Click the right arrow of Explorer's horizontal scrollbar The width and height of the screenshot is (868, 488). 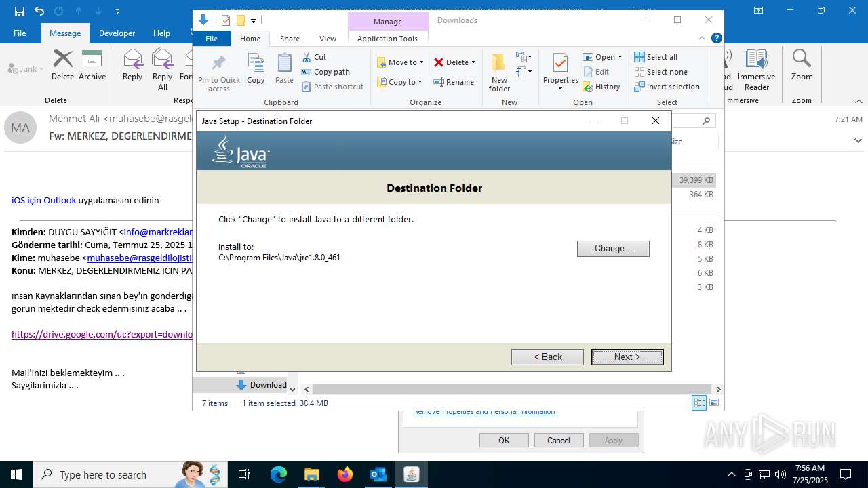pyautogui.click(x=718, y=389)
